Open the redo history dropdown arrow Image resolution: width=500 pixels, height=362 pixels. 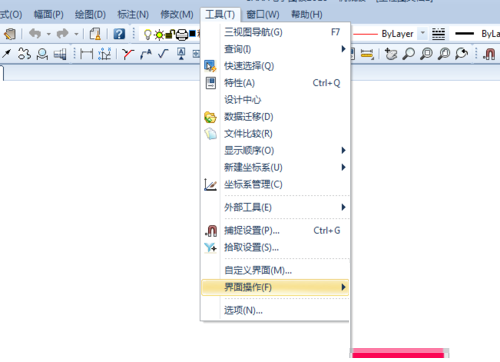point(76,34)
